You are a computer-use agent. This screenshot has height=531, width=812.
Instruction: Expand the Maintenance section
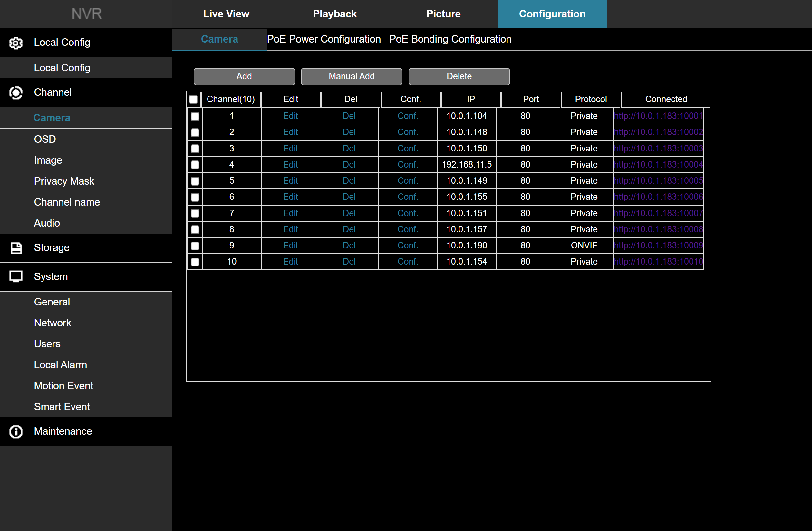(x=63, y=431)
